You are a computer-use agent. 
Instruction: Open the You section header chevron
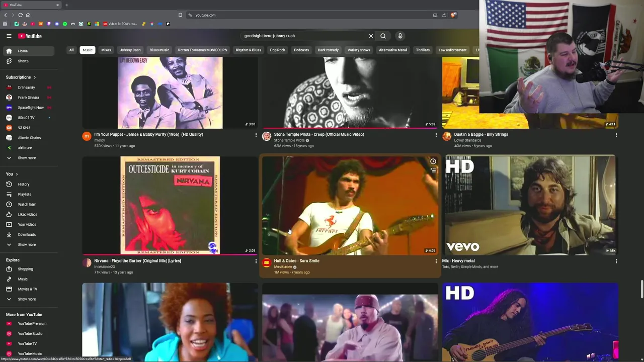pyautogui.click(x=17, y=174)
